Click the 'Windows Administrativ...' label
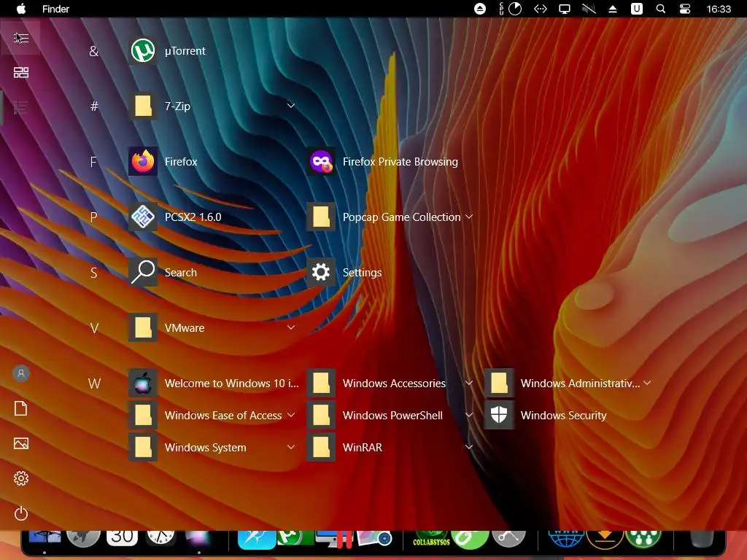Screen dimensions: 747x560 pyautogui.click(x=580, y=384)
